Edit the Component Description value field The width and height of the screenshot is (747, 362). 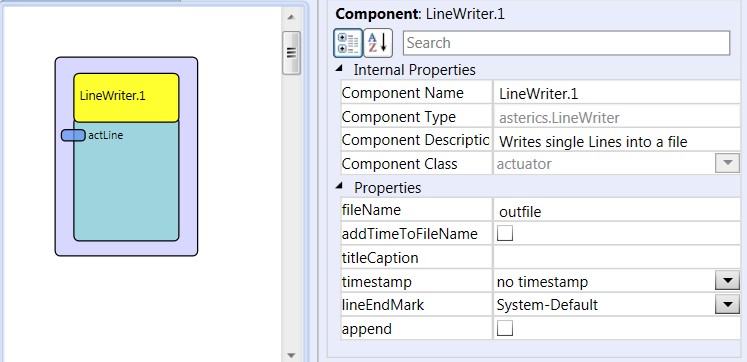(616, 141)
